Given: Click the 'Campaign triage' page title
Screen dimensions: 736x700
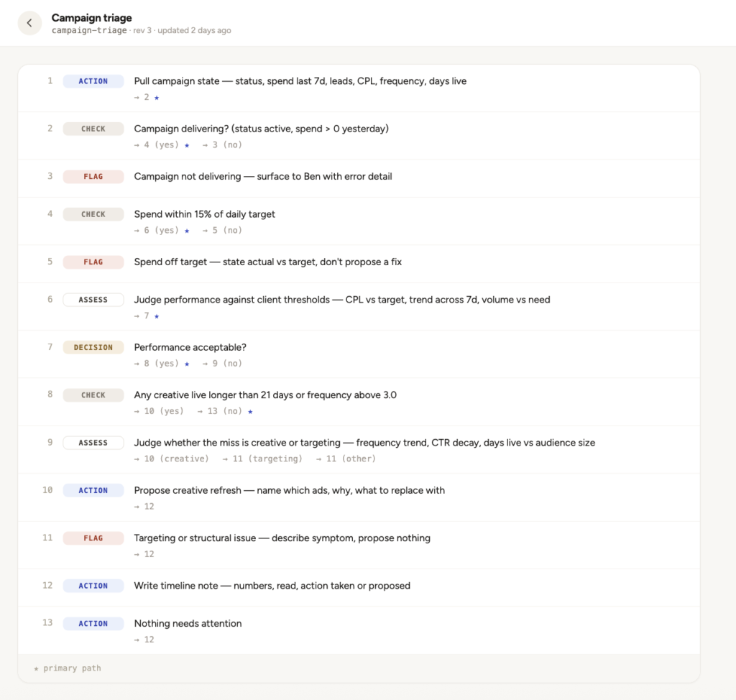Looking at the screenshot, I should pyautogui.click(x=91, y=18).
